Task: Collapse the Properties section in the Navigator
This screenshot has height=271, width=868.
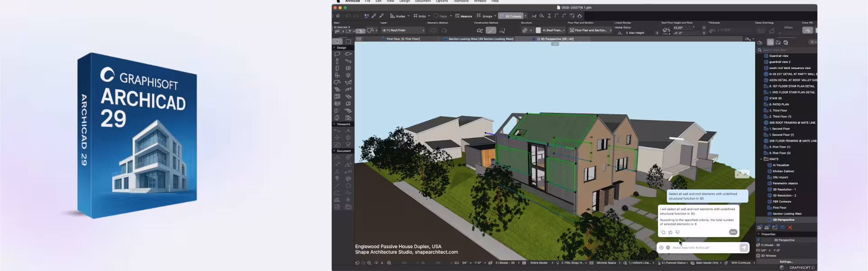Action: [x=759, y=234]
